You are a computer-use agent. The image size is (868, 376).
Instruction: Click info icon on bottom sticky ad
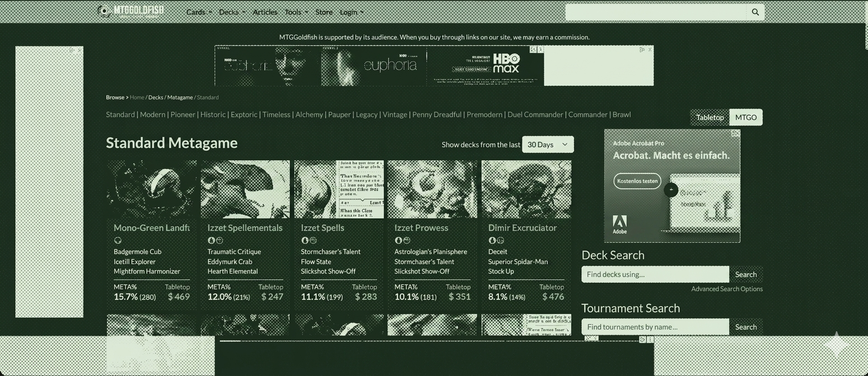point(642,340)
